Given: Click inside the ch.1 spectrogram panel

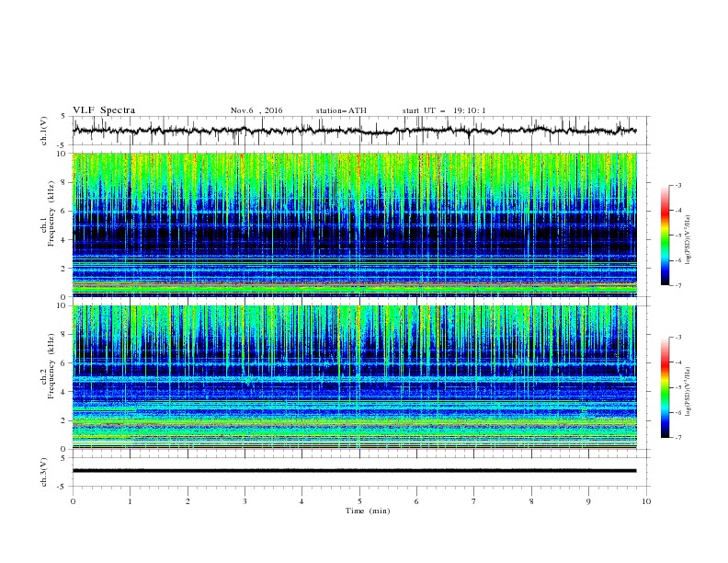Looking at the screenshot, I should tap(355, 224).
